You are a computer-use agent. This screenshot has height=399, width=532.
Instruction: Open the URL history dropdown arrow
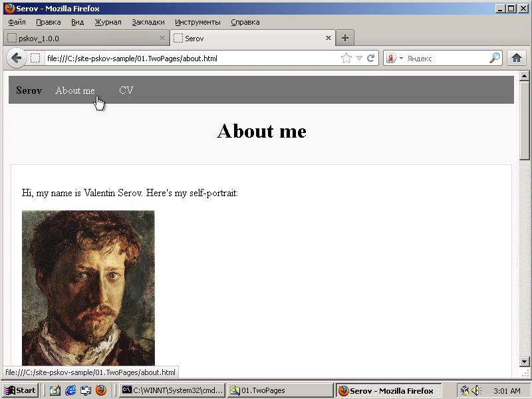pos(359,59)
